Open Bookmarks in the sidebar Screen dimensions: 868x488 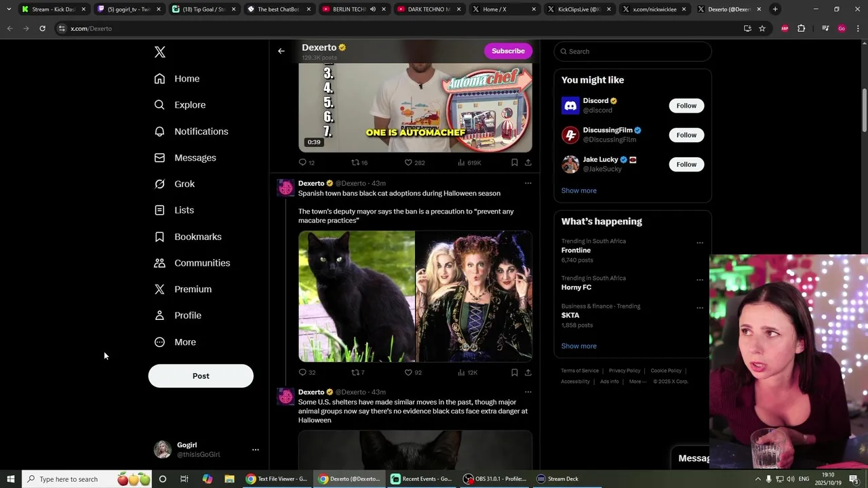click(188, 237)
